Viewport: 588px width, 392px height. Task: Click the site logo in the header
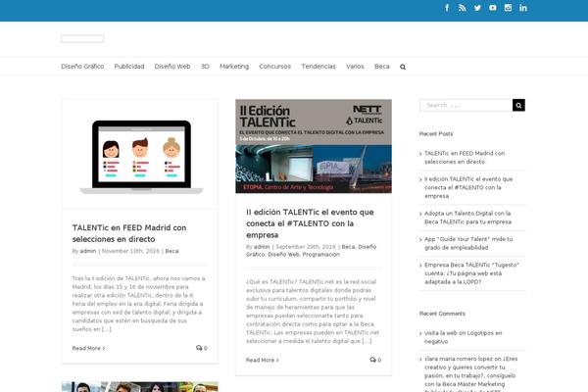pos(82,38)
